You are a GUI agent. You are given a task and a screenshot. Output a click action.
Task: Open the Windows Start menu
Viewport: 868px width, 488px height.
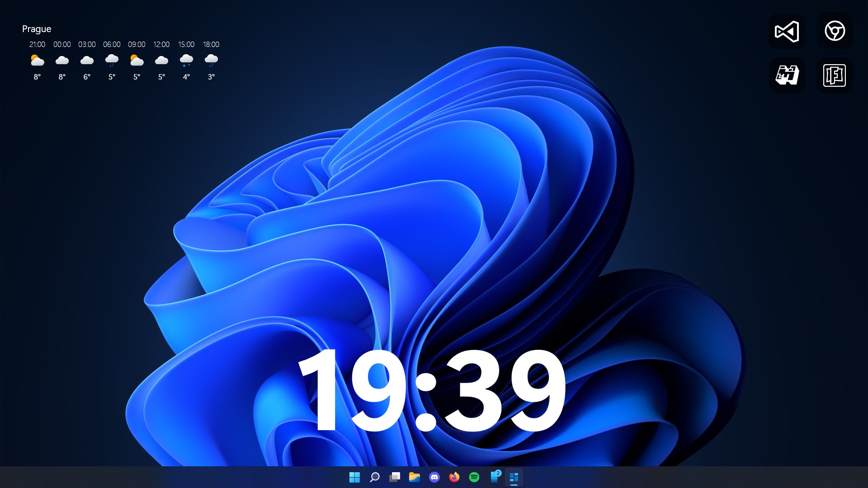click(x=355, y=477)
